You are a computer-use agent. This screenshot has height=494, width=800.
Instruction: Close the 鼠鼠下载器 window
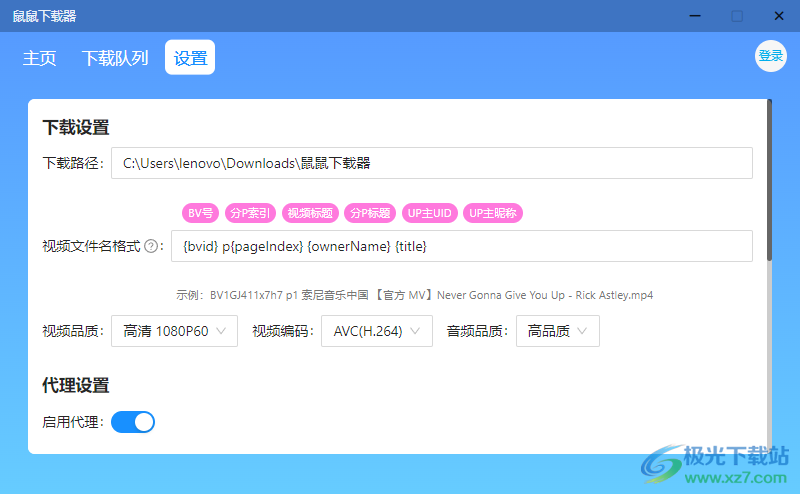click(779, 16)
